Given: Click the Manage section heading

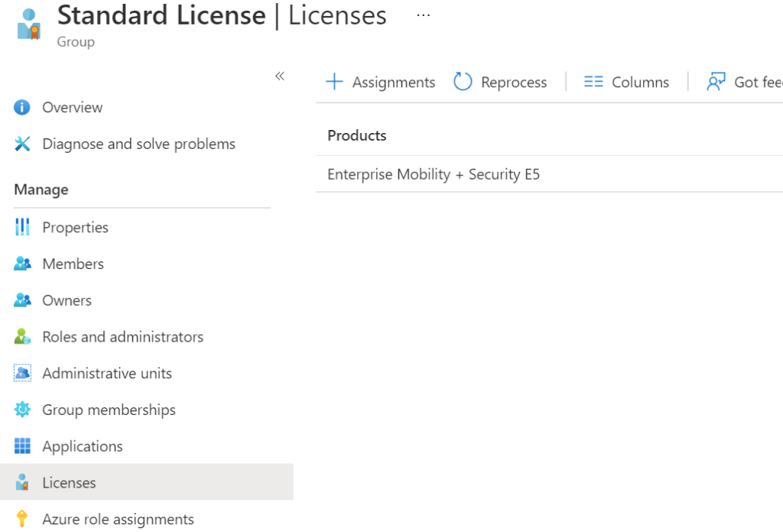Looking at the screenshot, I should tap(41, 190).
